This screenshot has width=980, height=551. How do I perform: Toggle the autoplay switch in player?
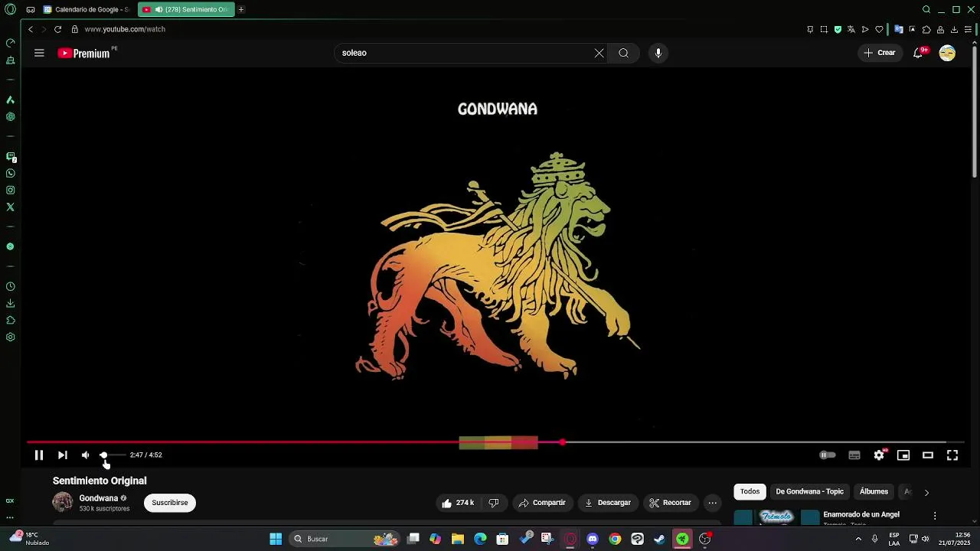pos(828,455)
